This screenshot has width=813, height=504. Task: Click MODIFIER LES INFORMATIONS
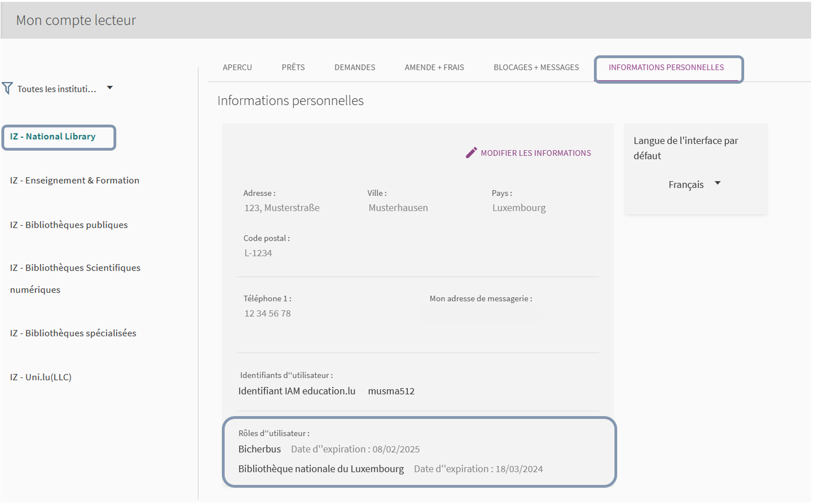535,153
